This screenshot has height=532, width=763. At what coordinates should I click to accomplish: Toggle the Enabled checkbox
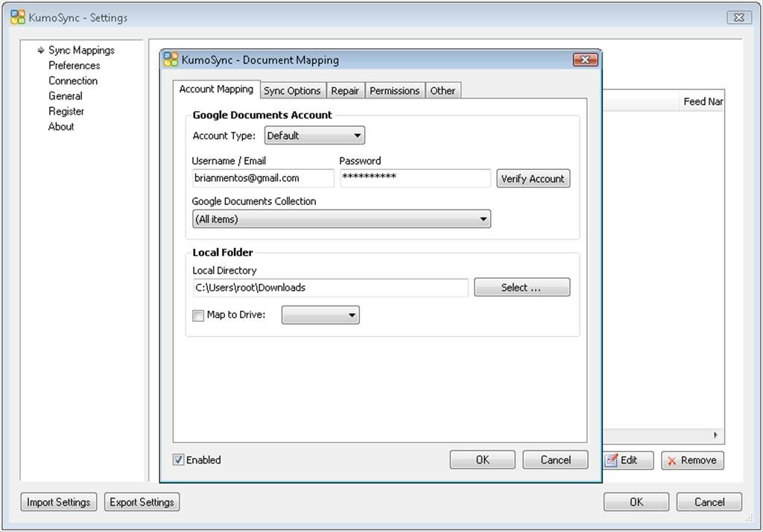coord(179,460)
